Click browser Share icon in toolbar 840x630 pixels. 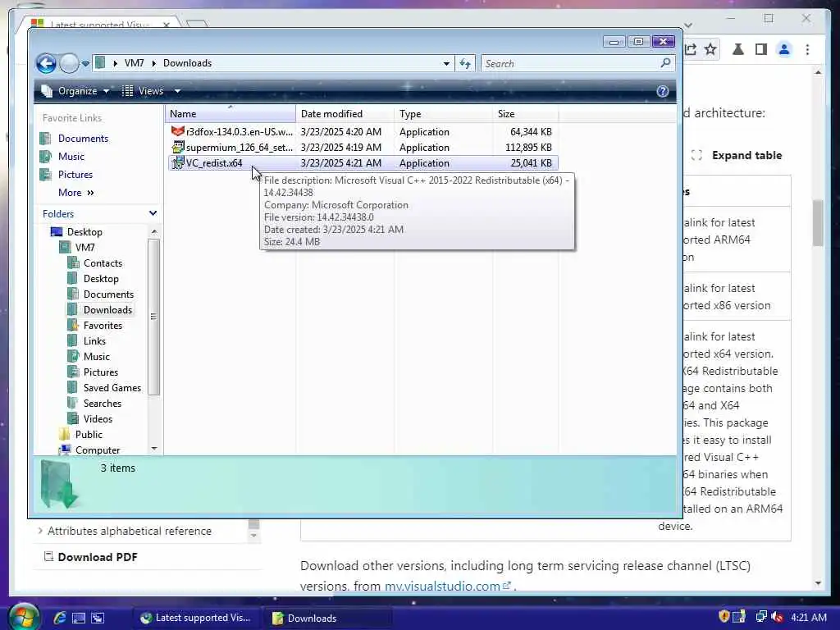691,50
